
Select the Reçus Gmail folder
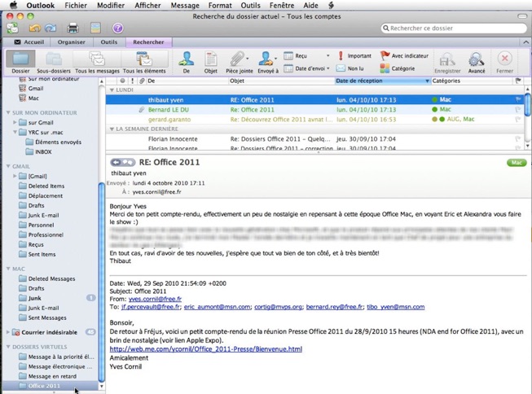(36, 244)
